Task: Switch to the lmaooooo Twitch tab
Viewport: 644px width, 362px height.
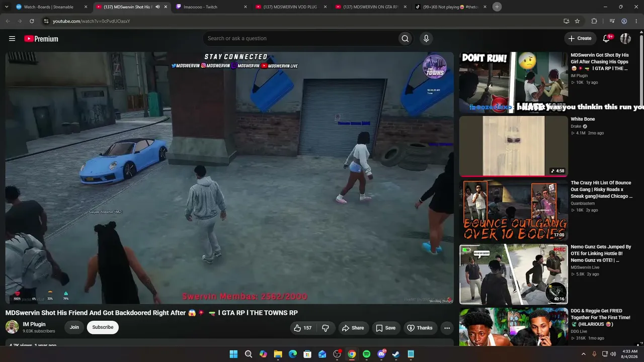Action: (211, 7)
